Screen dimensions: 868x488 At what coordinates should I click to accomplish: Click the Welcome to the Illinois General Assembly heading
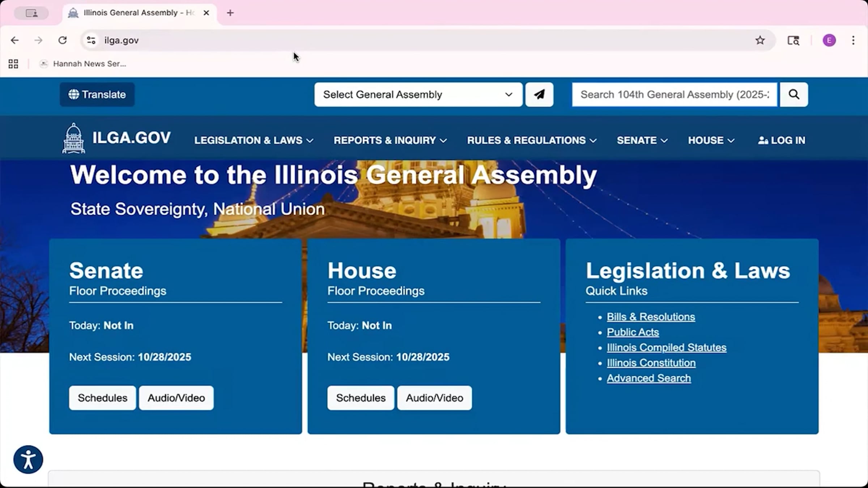point(333,175)
